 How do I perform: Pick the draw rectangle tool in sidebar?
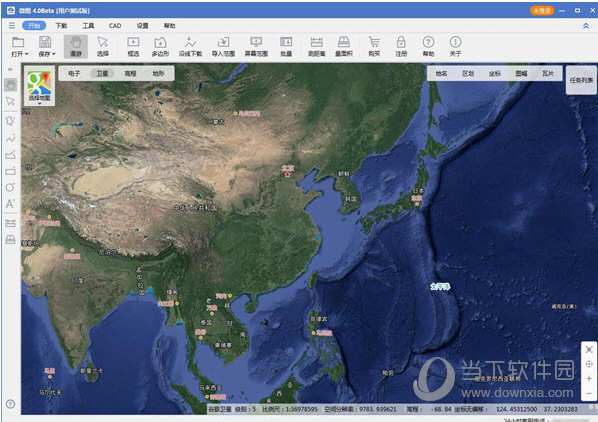coord(10,171)
